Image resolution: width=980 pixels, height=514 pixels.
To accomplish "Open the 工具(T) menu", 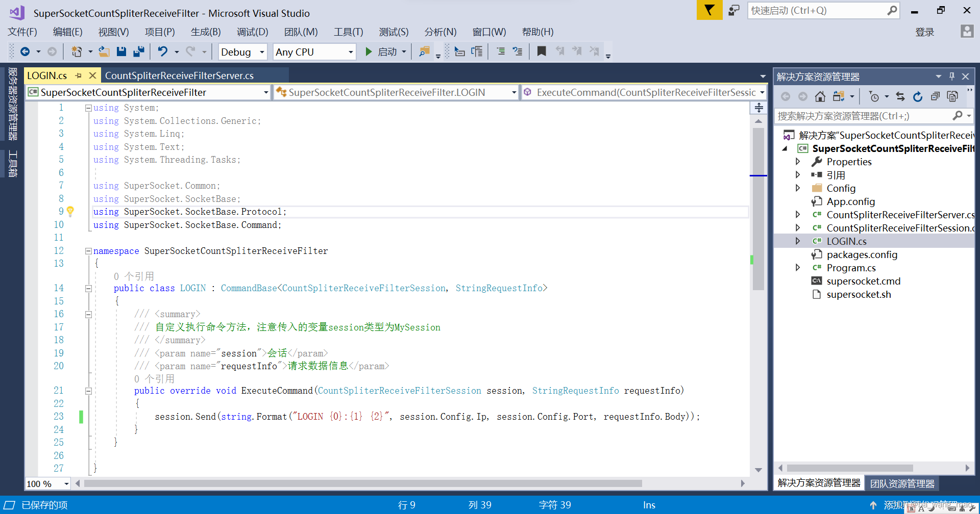I will click(349, 32).
